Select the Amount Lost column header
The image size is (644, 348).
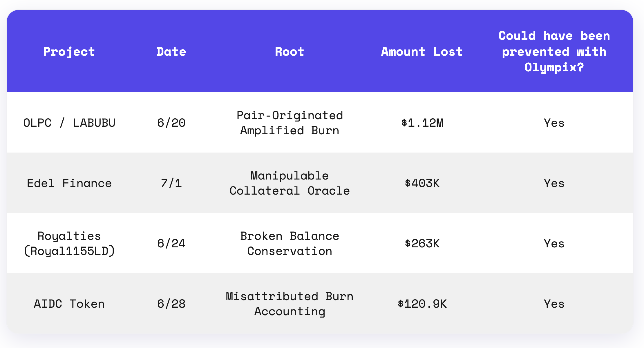pyautogui.click(x=422, y=52)
